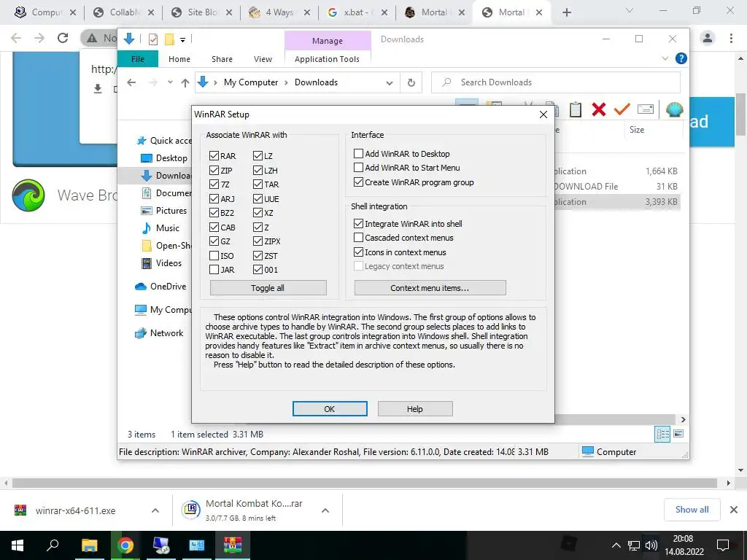Check the JAR association checkbox

214,270
